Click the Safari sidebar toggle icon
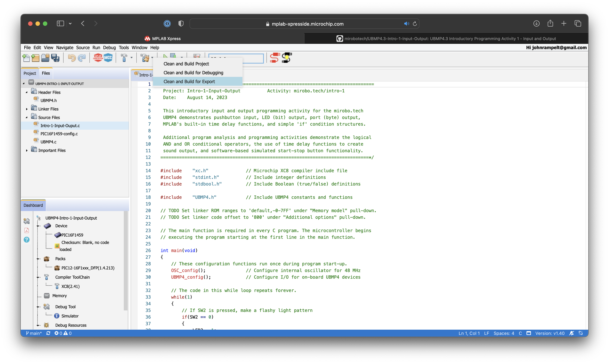The image size is (609, 364). coord(60,24)
